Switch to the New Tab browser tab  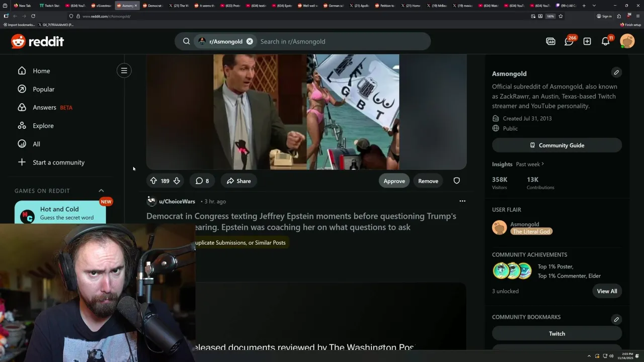click(x=23, y=6)
